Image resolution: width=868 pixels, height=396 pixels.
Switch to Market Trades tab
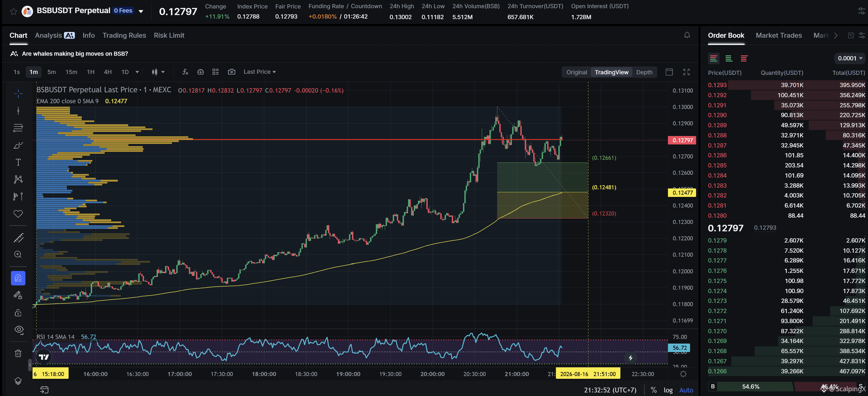779,35
